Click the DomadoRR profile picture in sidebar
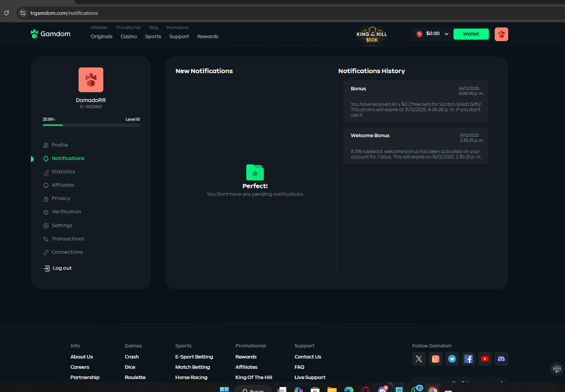Screen dimensions: 565x392 (x=91, y=80)
